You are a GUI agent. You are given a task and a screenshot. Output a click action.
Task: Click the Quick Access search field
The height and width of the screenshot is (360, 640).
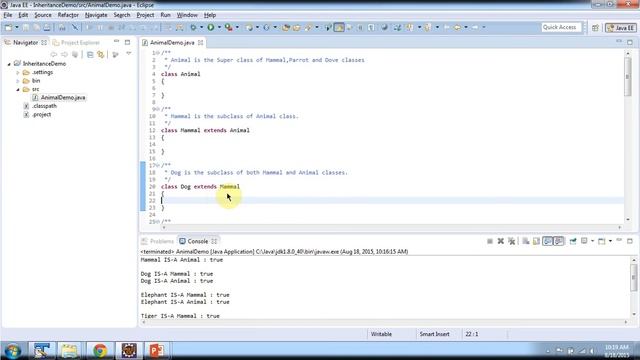click(560, 27)
